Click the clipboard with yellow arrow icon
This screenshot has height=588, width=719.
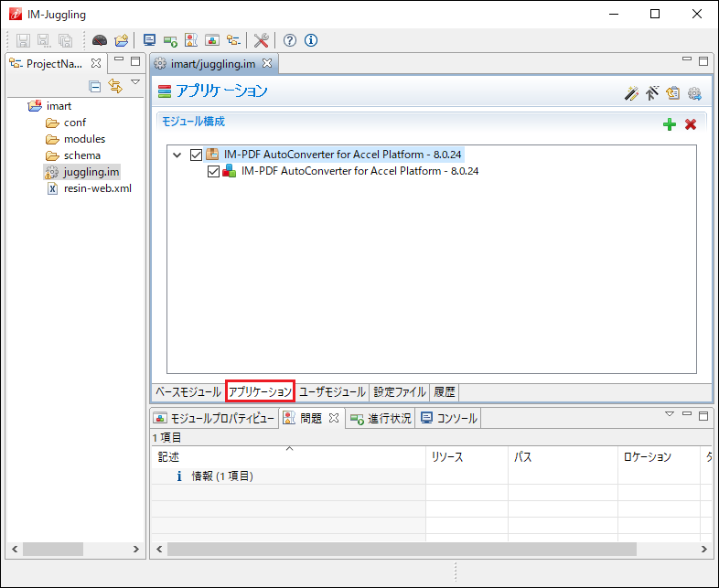672,93
